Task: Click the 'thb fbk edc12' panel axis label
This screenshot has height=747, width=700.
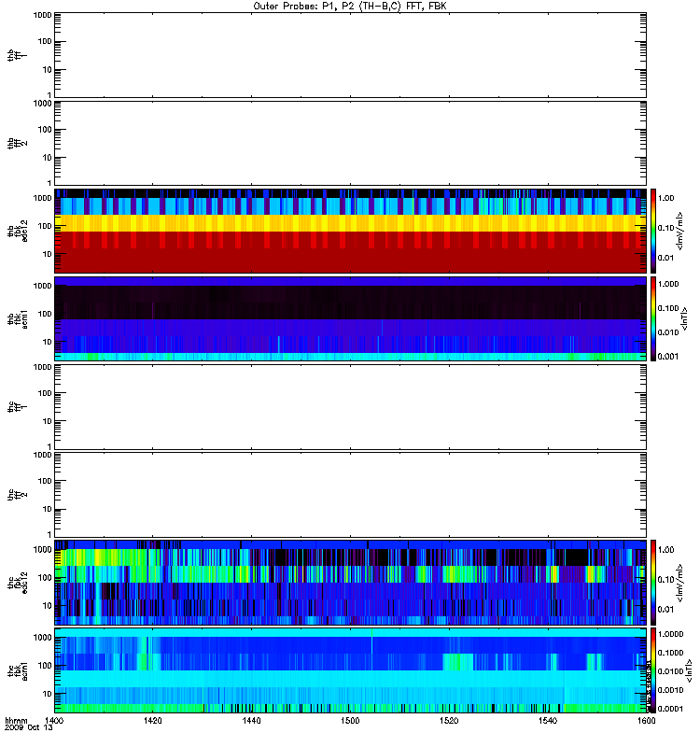Action: point(17,231)
